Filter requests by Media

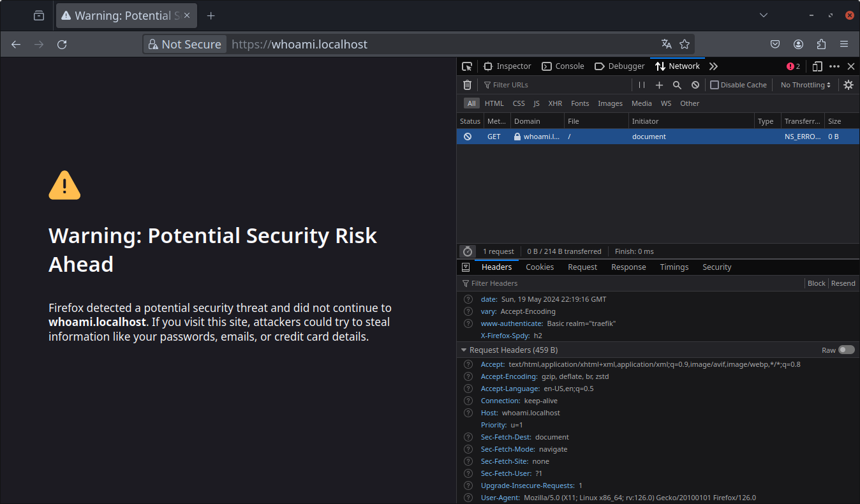click(642, 103)
